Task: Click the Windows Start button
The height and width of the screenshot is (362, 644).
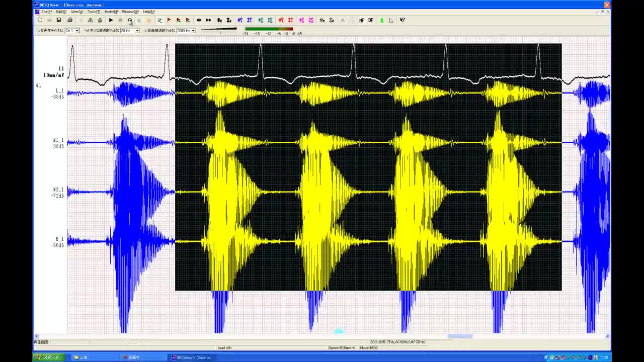Action: click(48, 357)
